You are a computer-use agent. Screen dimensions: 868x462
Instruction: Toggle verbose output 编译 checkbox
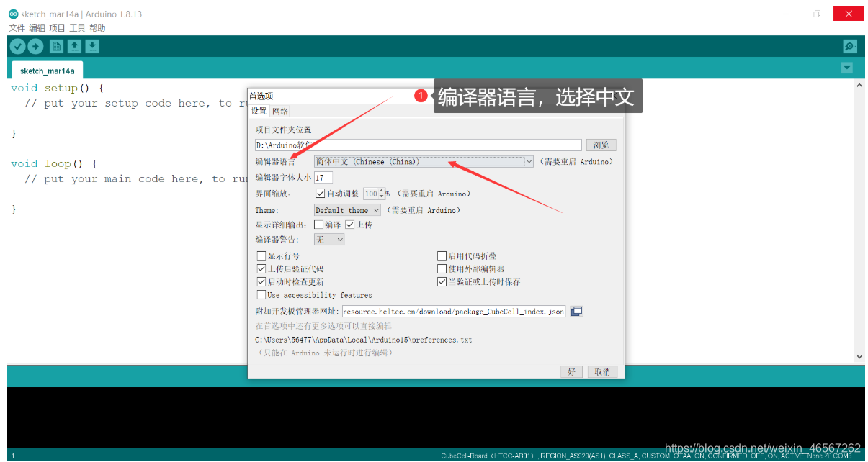(x=318, y=225)
